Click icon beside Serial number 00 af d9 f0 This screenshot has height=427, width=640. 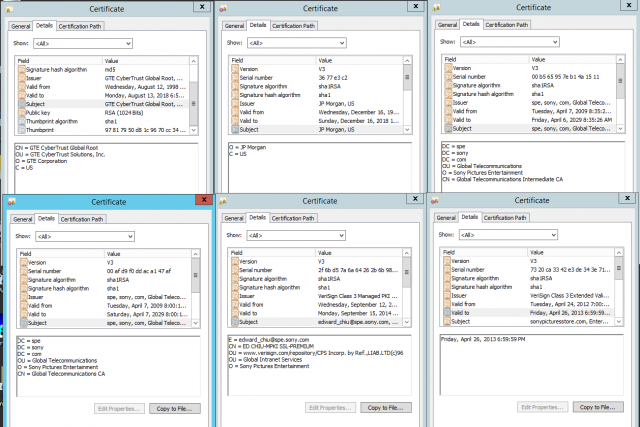(24, 271)
